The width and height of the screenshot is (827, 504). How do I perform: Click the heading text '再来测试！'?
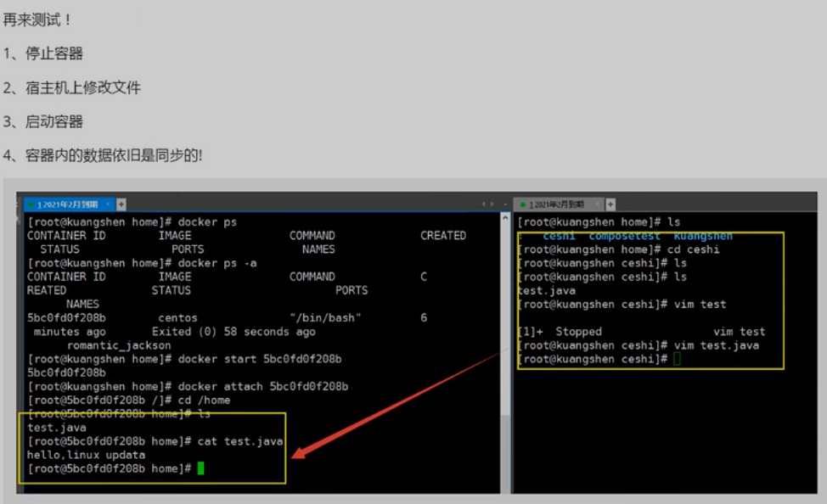[37, 20]
